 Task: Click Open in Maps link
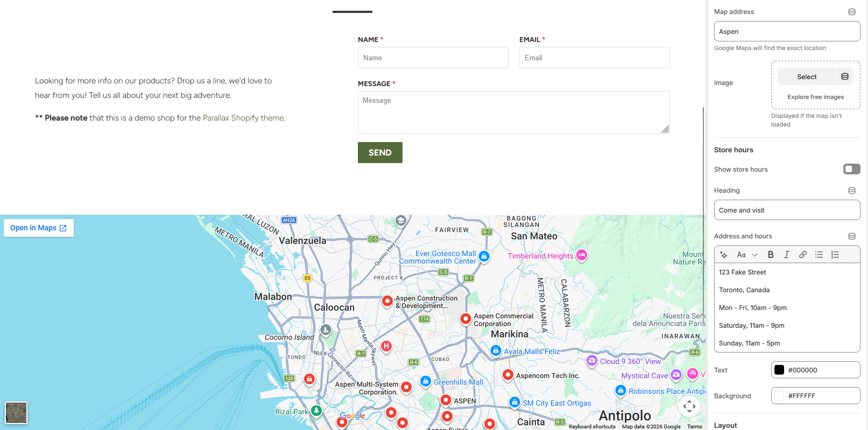click(x=38, y=228)
